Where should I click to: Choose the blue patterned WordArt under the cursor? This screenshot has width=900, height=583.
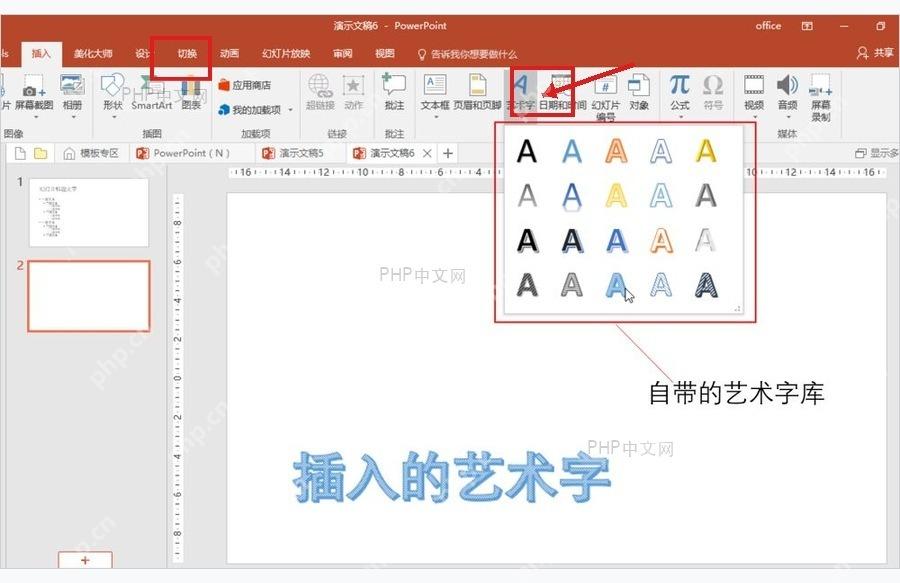click(616, 285)
